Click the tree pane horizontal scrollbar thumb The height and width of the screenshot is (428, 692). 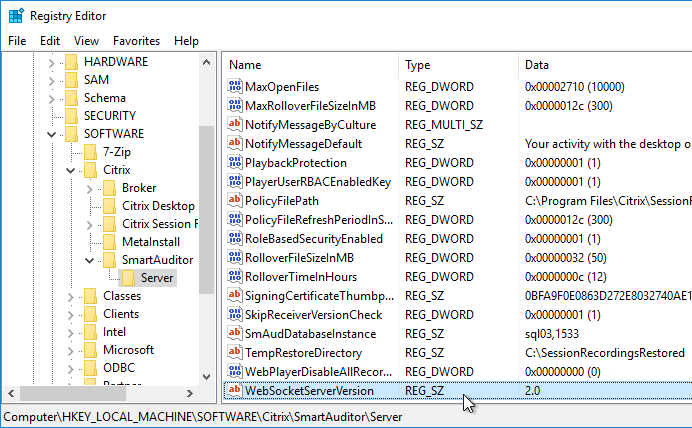tap(73, 393)
